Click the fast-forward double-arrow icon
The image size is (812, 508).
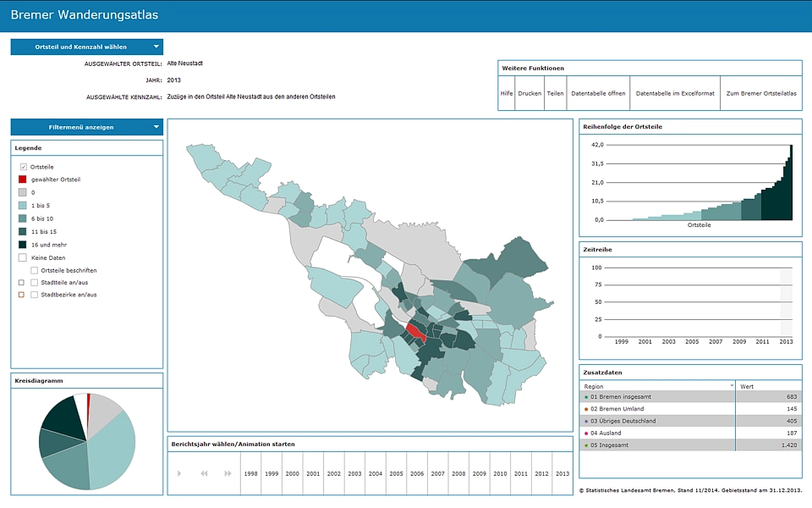click(x=228, y=473)
